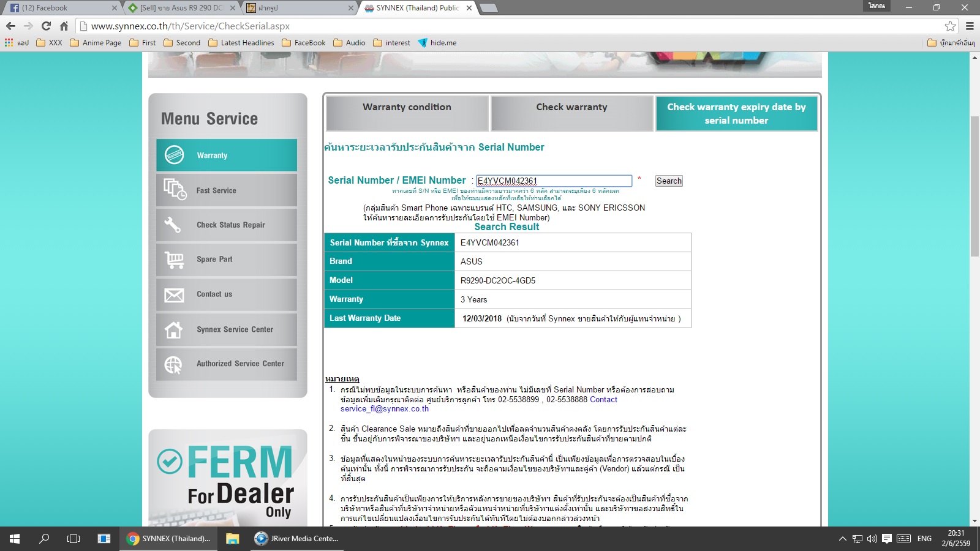Click the model value R9290-DC2OC-4GD5

[x=498, y=280]
